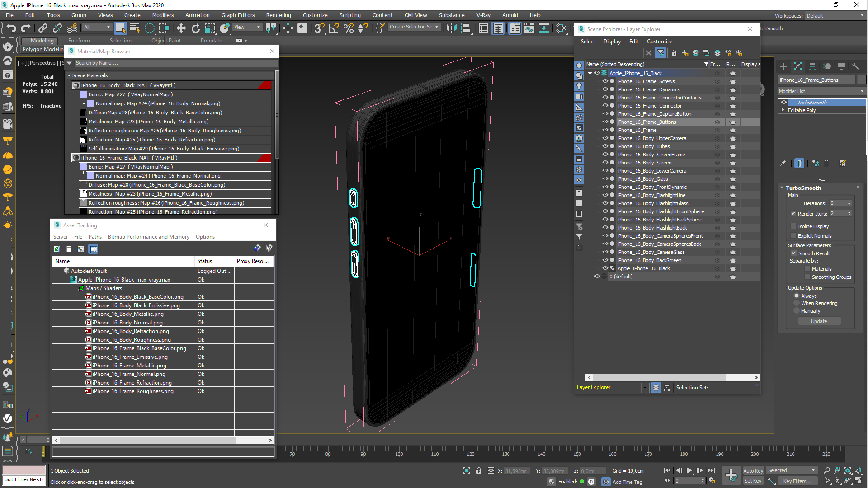The width and height of the screenshot is (868, 488).
Task: Open Paths menu in Asset Tracking window
Action: tap(95, 237)
